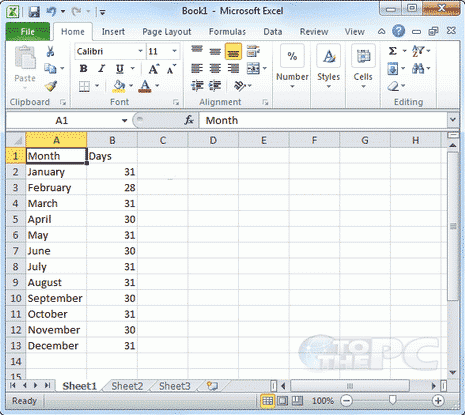Switch to the Review tab
This screenshot has height=415, width=465.
point(314,32)
